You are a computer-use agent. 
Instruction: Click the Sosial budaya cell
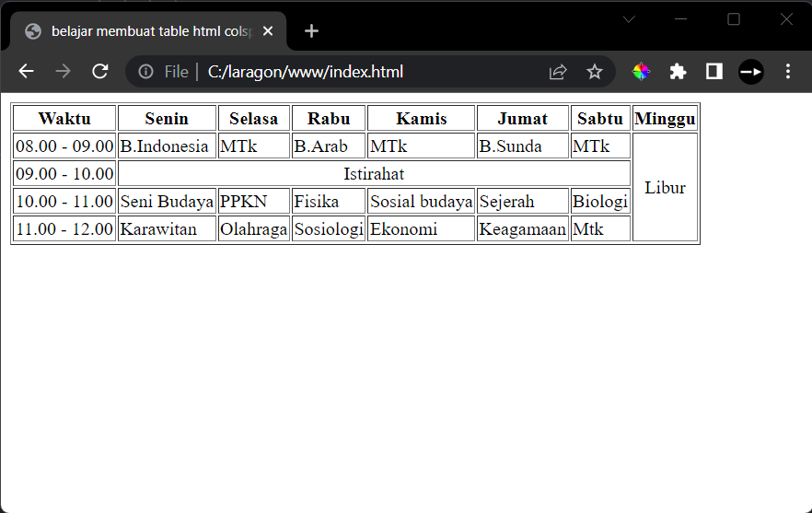click(421, 201)
